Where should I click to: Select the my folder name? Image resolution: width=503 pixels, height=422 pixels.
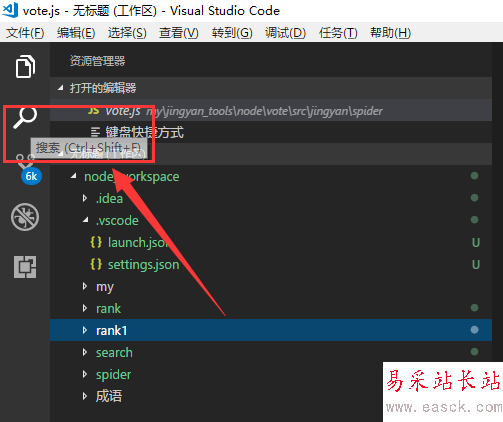click(105, 287)
